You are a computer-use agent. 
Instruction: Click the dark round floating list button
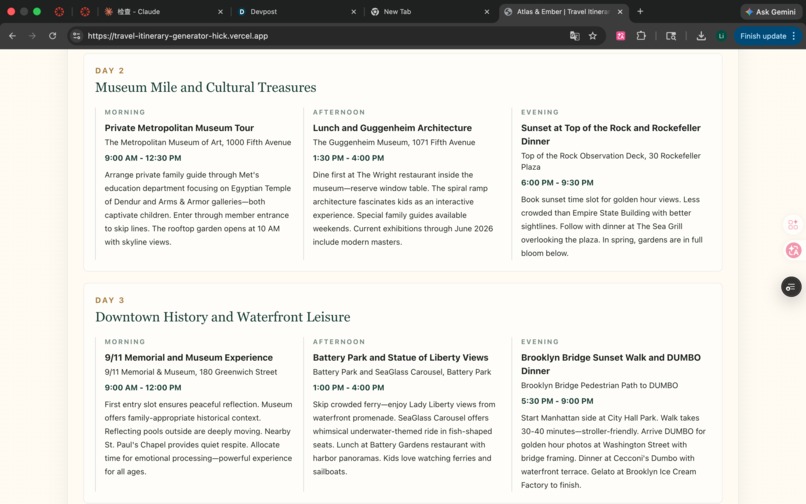[x=791, y=286]
